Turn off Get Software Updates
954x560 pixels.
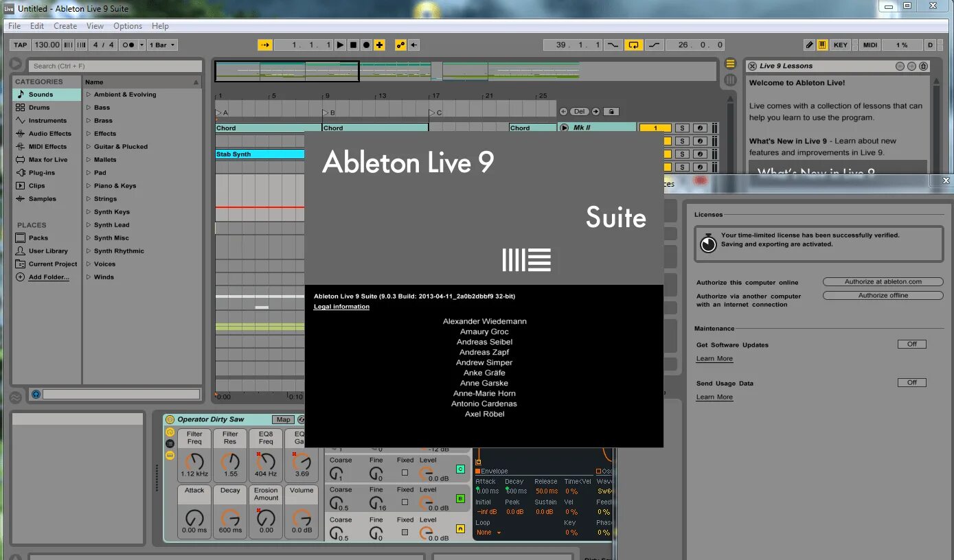click(911, 344)
